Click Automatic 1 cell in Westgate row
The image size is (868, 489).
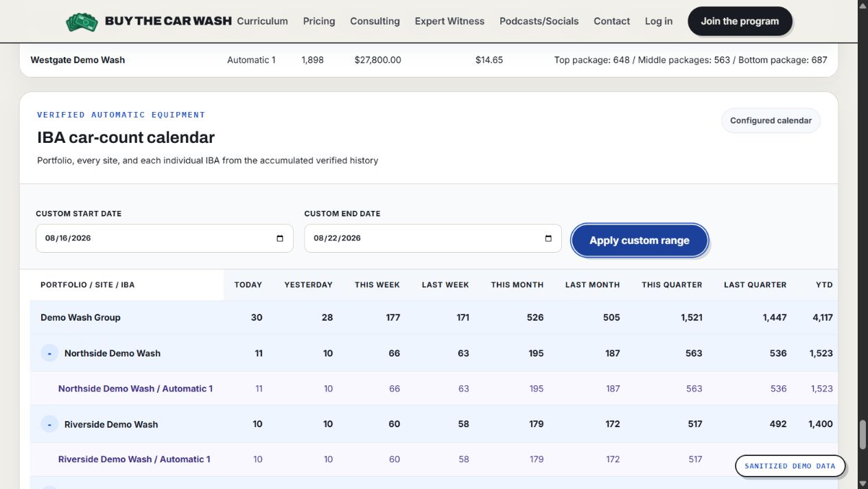click(251, 60)
